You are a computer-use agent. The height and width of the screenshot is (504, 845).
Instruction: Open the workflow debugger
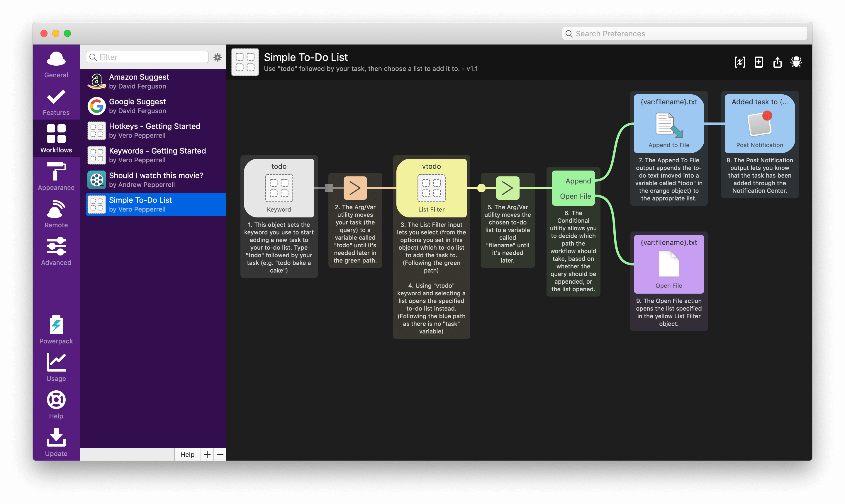(797, 62)
